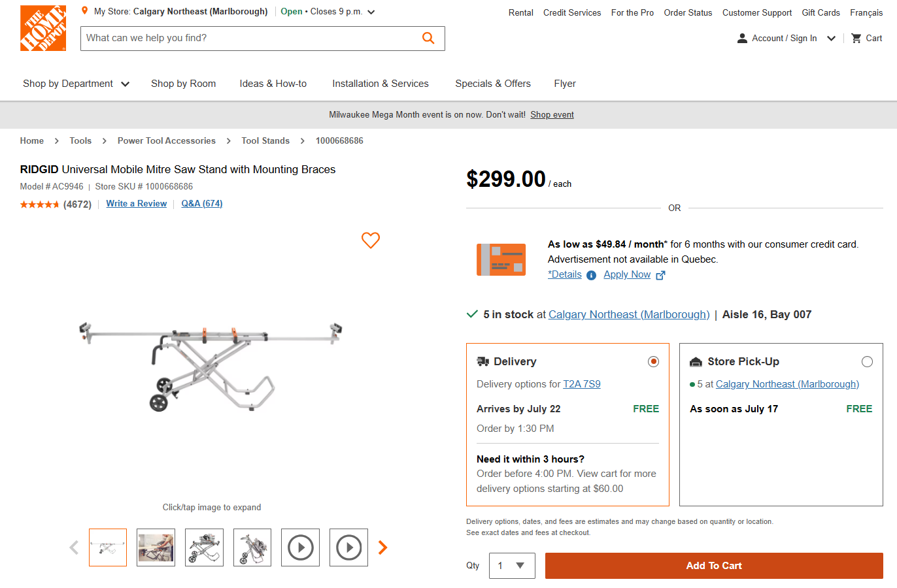The height and width of the screenshot is (588, 897).
Task: Open the shopping cart icon
Action: click(856, 39)
